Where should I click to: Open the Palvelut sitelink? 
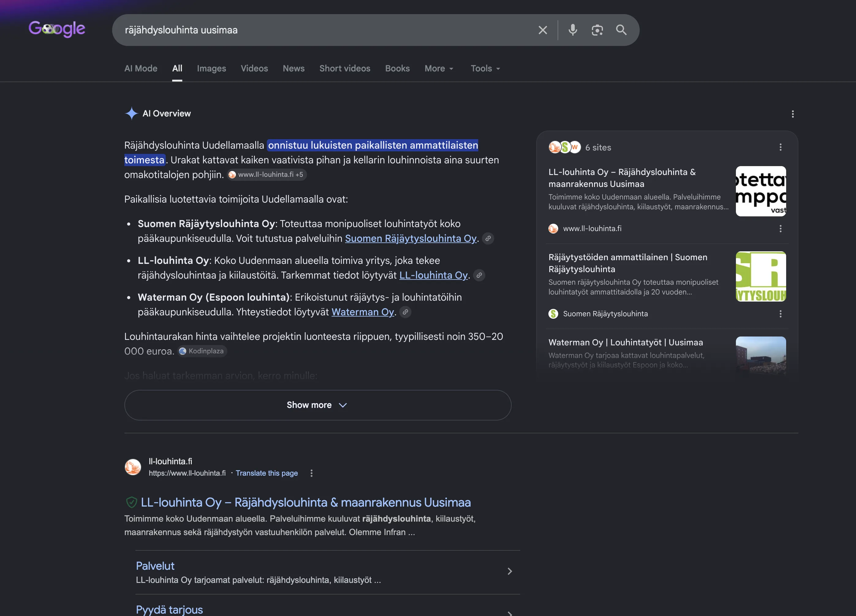point(155,566)
